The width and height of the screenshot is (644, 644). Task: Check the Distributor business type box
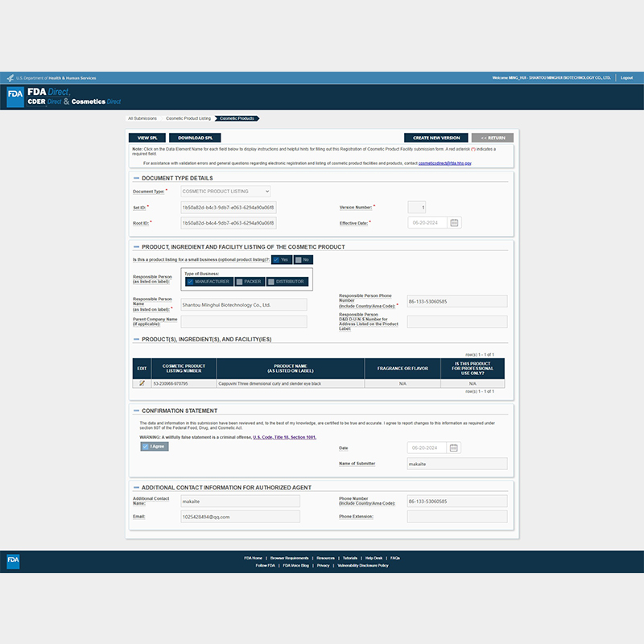pos(271,282)
